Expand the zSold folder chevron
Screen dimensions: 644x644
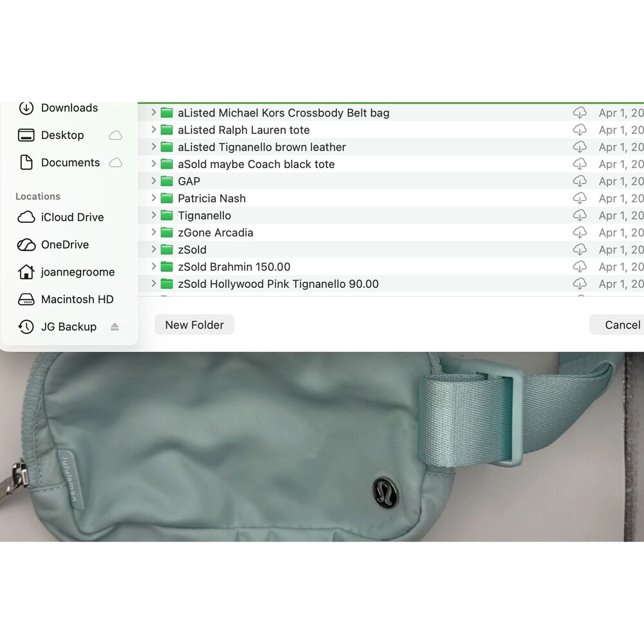click(153, 249)
